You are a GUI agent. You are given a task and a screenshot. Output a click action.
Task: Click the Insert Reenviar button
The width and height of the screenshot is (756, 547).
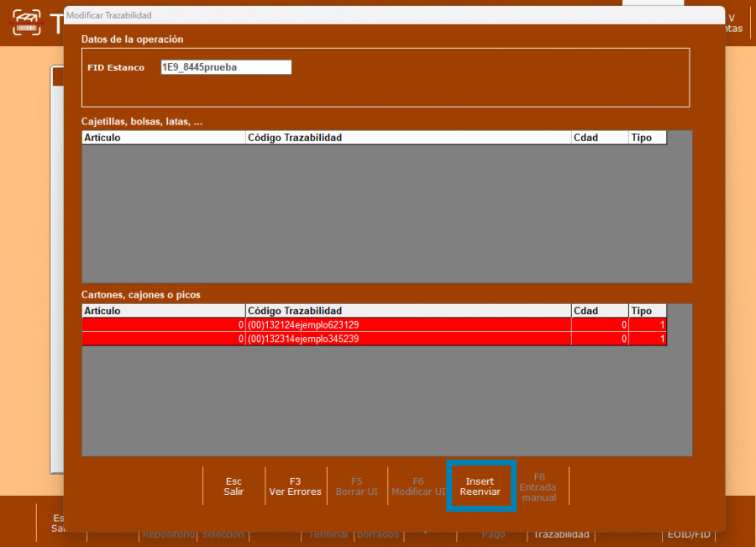pyautogui.click(x=480, y=487)
